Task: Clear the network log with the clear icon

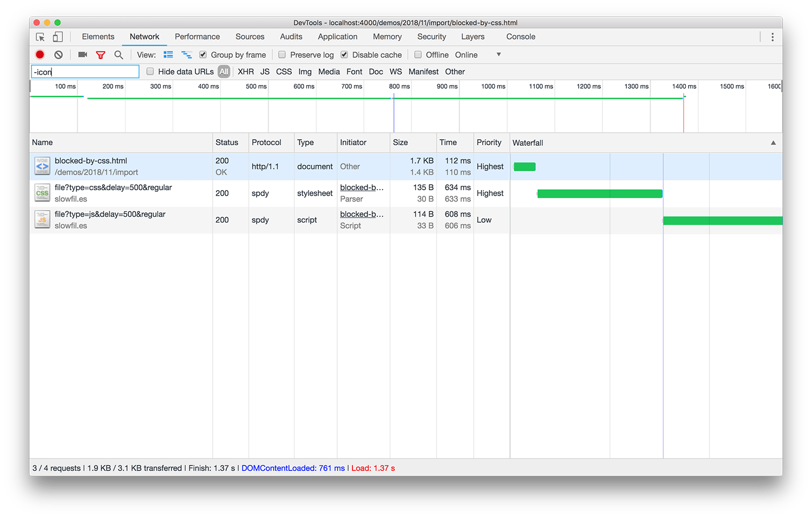Action: [58, 55]
